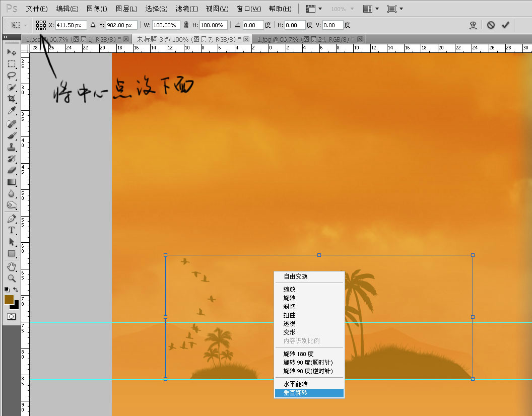Screen dimensions: 532x416
Task: Select the Eyedropper tool
Action: [x=12, y=111]
